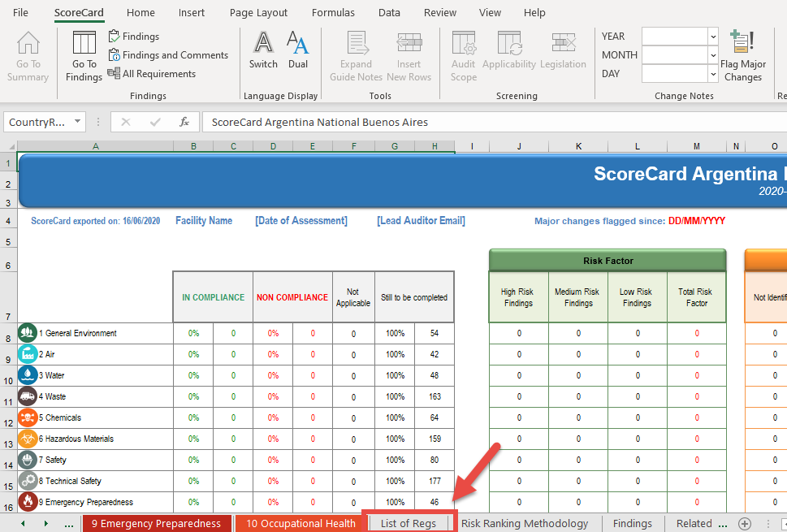Screen dimensions: 787x532
Task: Click the Technical Safety gears icon
Action: tap(28, 480)
